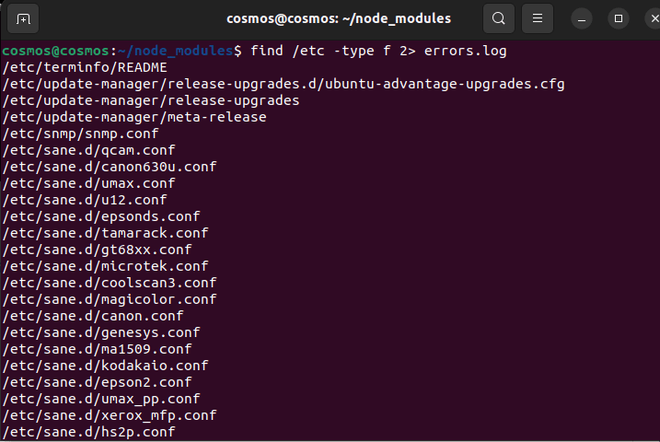The width and height of the screenshot is (660, 442).
Task: Open the terminal hamburger menu
Action: point(537,19)
